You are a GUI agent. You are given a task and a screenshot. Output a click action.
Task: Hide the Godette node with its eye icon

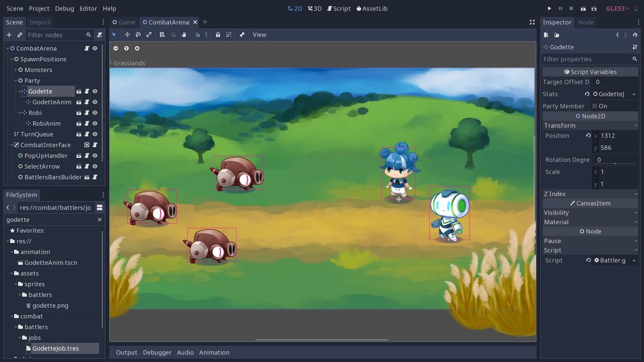(x=95, y=91)
